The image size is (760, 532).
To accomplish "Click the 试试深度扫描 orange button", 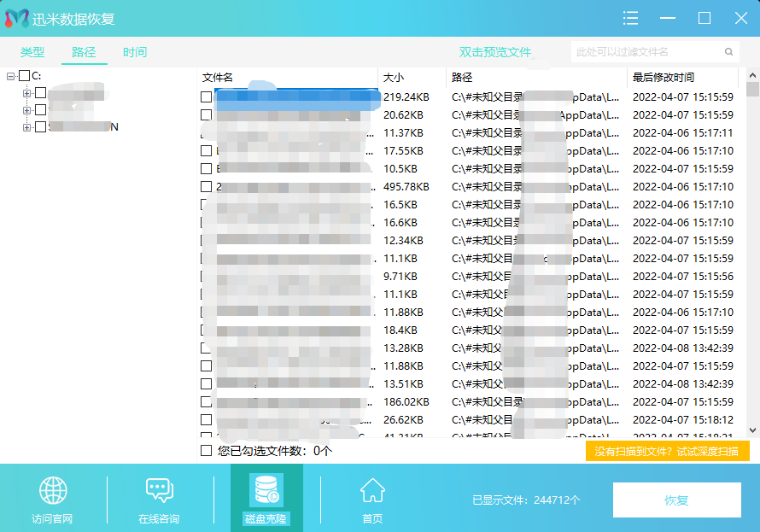I will [667, 451].
